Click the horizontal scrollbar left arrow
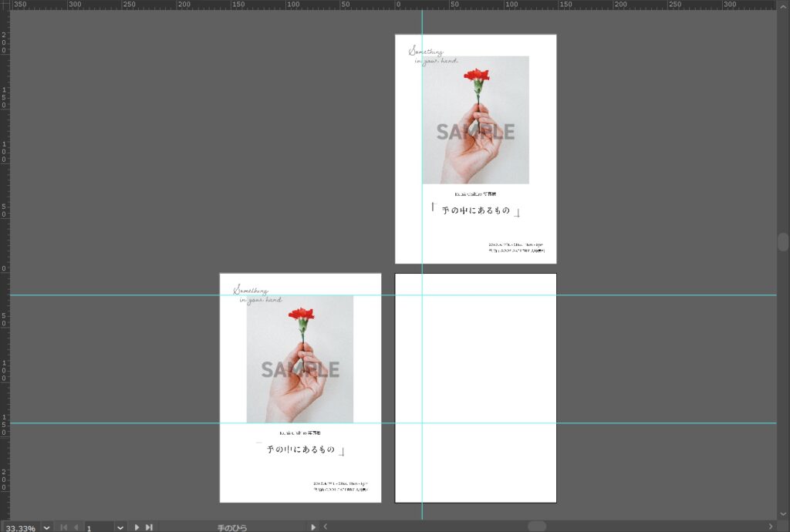This screenshot has height=532, width=790. [x=325, y=527]
